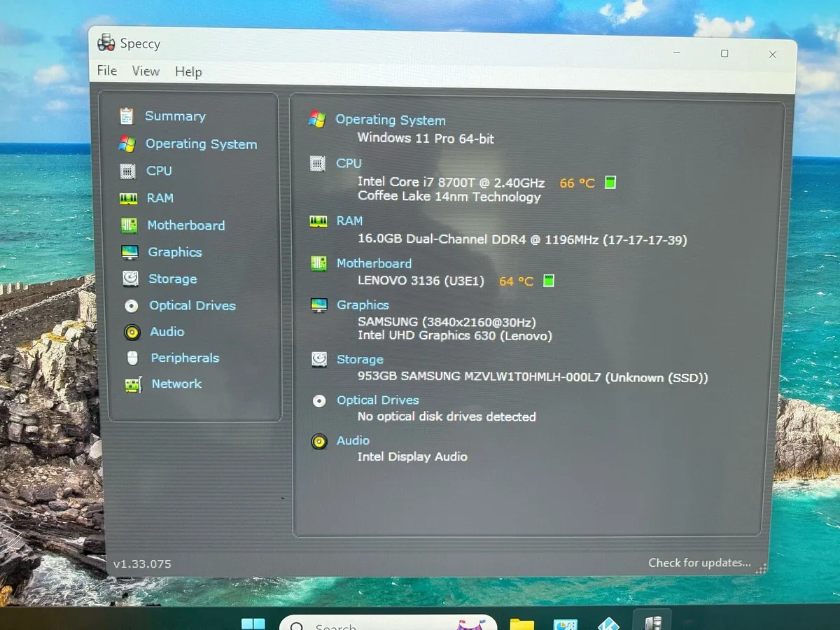The height and width of the screenshot is (630, 840).
Task: Click Intel Core i7 8700T text line
Action: pos(451,182)
